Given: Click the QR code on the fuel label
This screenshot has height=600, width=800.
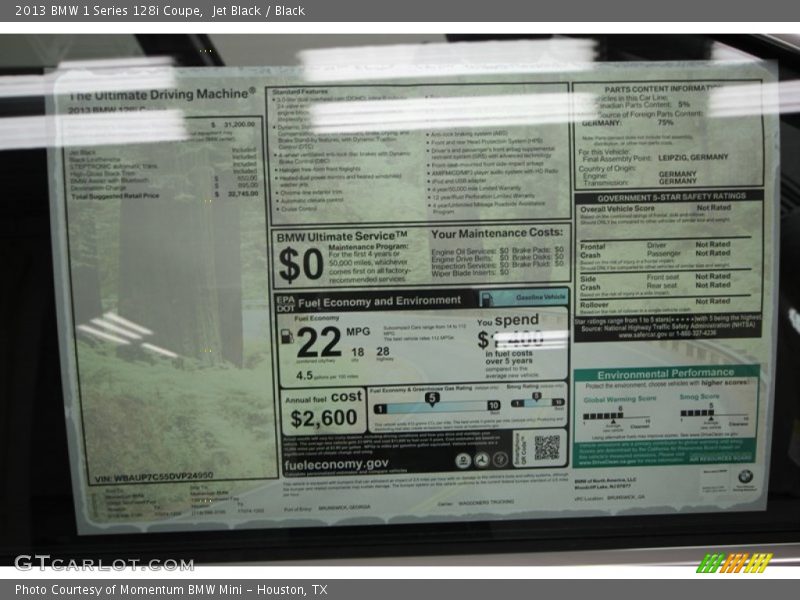Looking at the screenshot, I should [x=546, y=446].
